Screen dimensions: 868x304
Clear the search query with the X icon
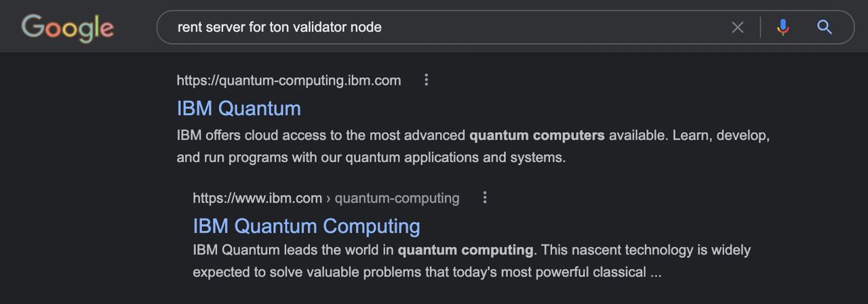[738, 27]
